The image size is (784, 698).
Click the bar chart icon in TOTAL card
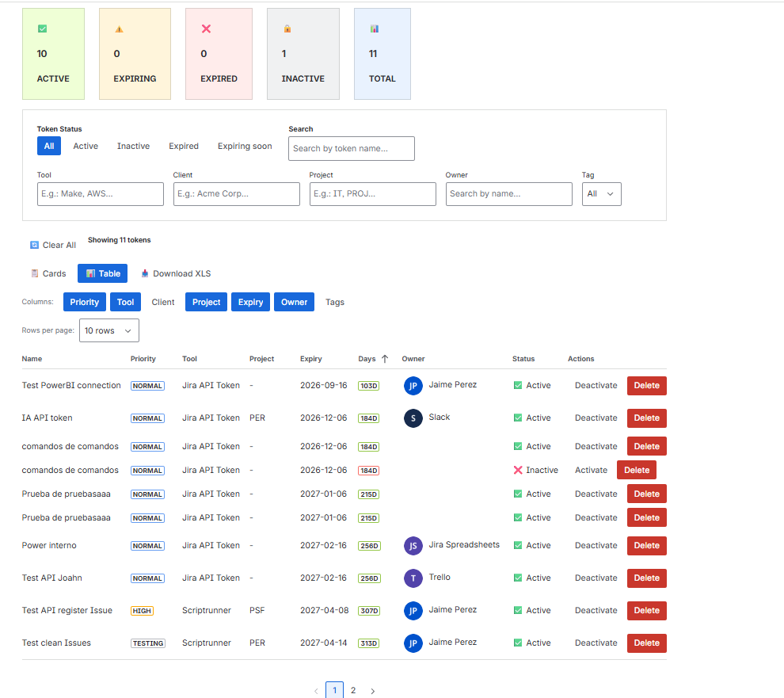(374, 29)
